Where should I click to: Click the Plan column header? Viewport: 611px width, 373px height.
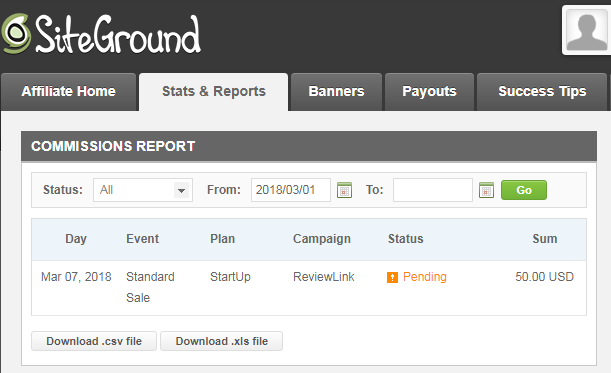[223, 239]
